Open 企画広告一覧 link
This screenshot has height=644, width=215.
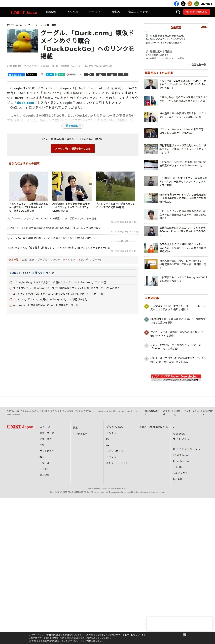click(x=199, y=65)
